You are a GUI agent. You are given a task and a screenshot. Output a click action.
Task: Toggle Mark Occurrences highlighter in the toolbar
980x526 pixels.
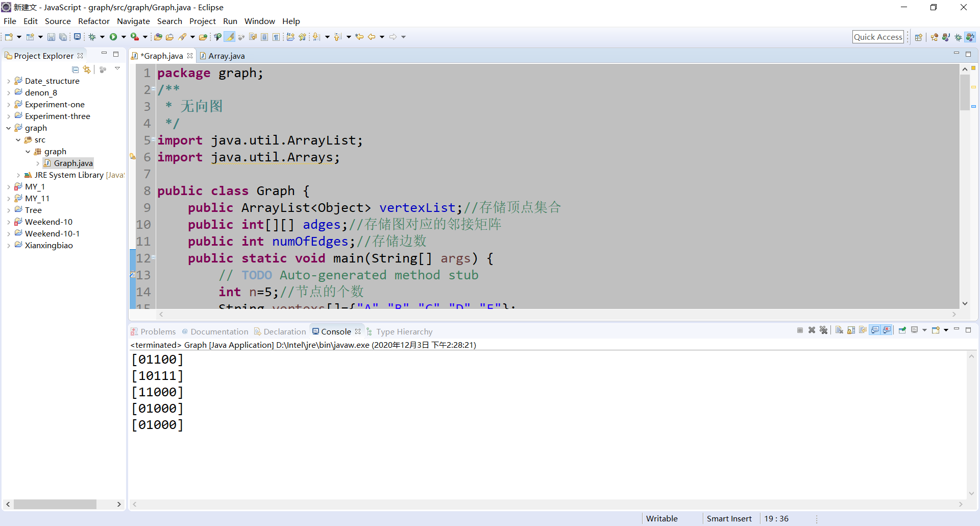[230, 37]
